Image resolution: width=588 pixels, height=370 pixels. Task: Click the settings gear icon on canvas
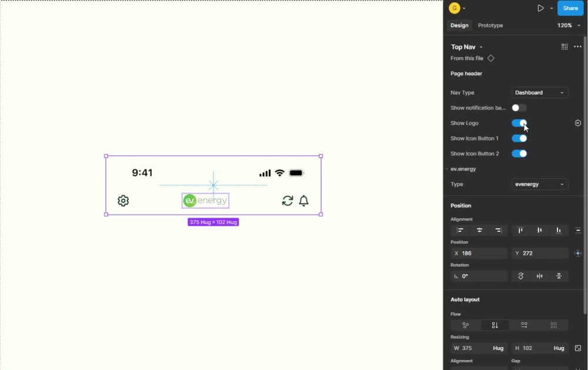coord(123,201)
